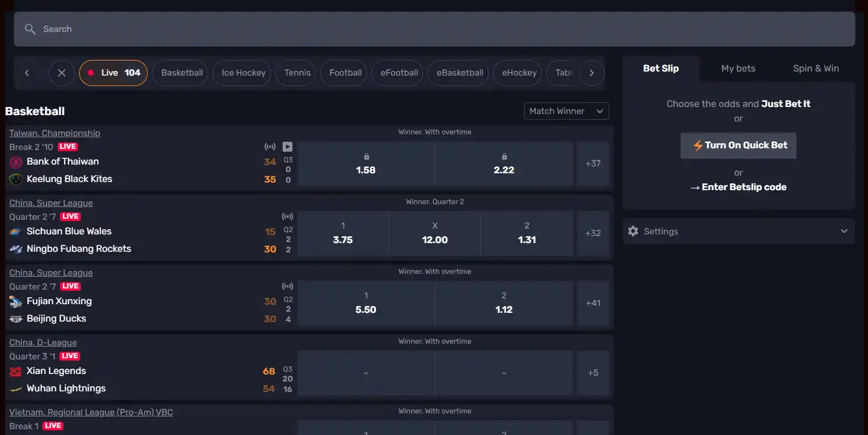Open China. Super League link above Fujian Xunxing

[x=51, y=273]
